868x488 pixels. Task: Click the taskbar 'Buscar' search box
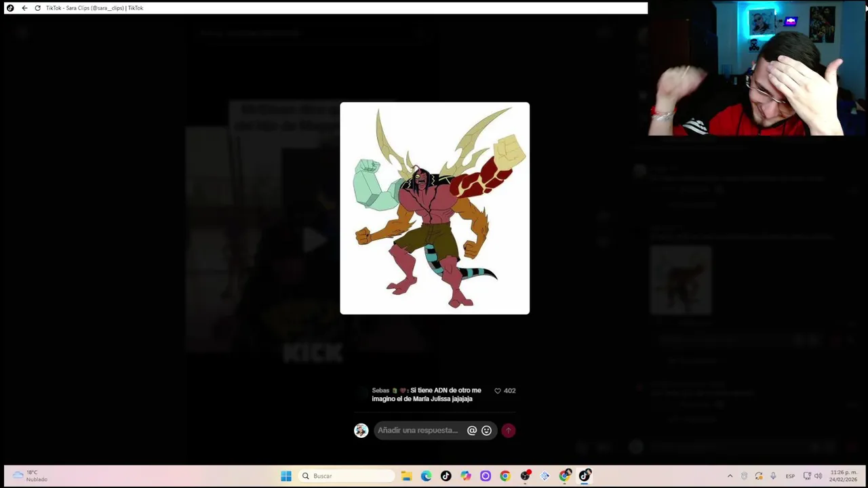pos(347,476)
